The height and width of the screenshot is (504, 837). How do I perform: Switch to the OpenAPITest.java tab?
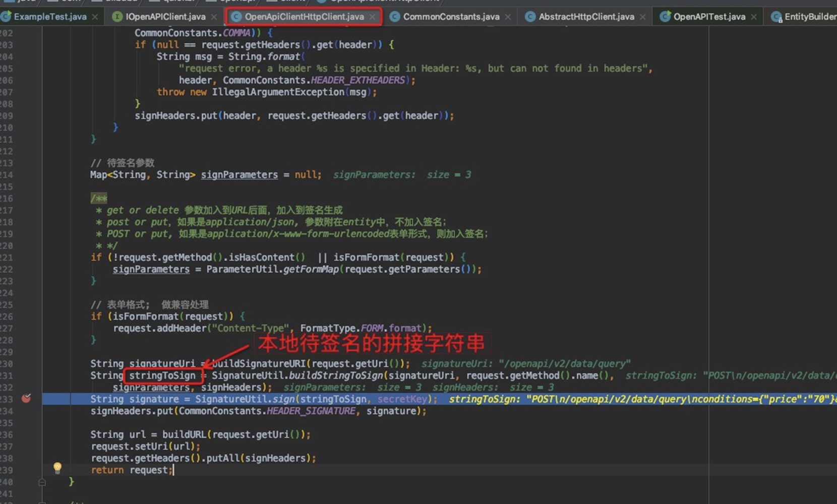point(709,17)
